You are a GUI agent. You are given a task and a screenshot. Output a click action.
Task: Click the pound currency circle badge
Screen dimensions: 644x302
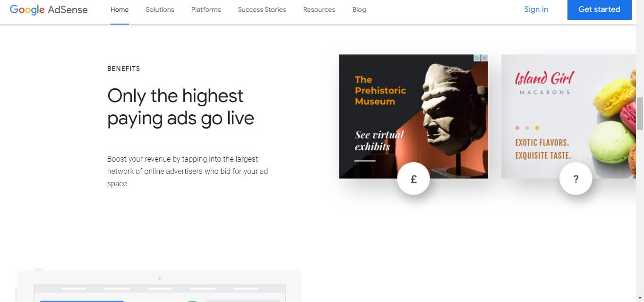click(x=413, y=179)
